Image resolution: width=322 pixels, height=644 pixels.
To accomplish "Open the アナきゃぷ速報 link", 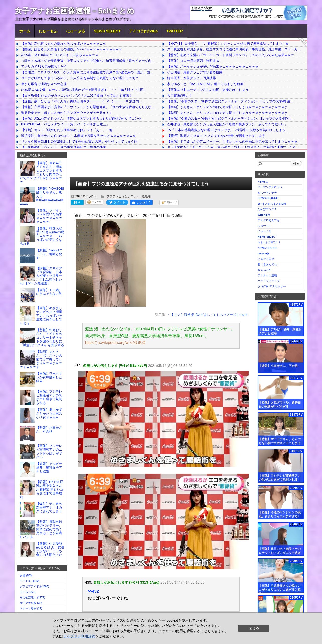I will coord(267,275).
